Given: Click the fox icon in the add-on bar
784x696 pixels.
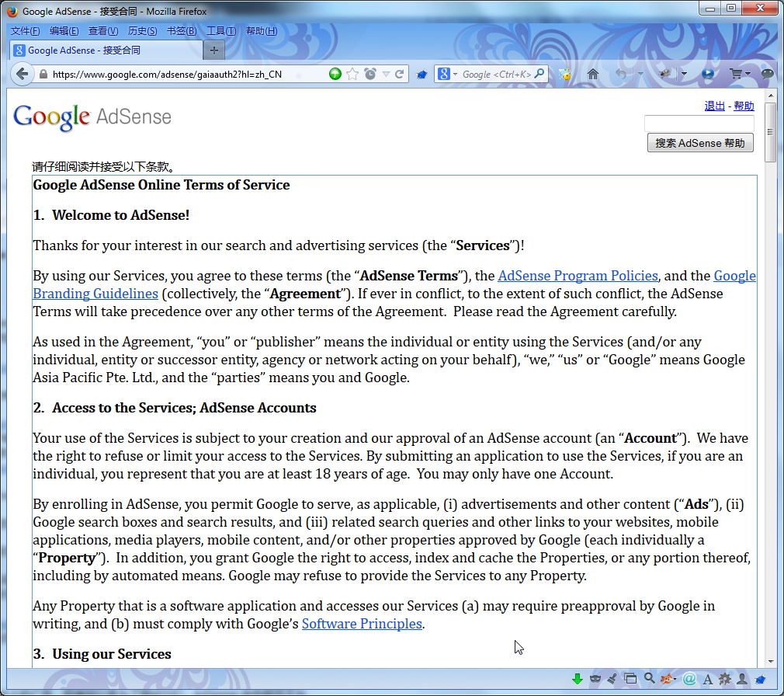Looking at the screenshot, I should point(666,679).
